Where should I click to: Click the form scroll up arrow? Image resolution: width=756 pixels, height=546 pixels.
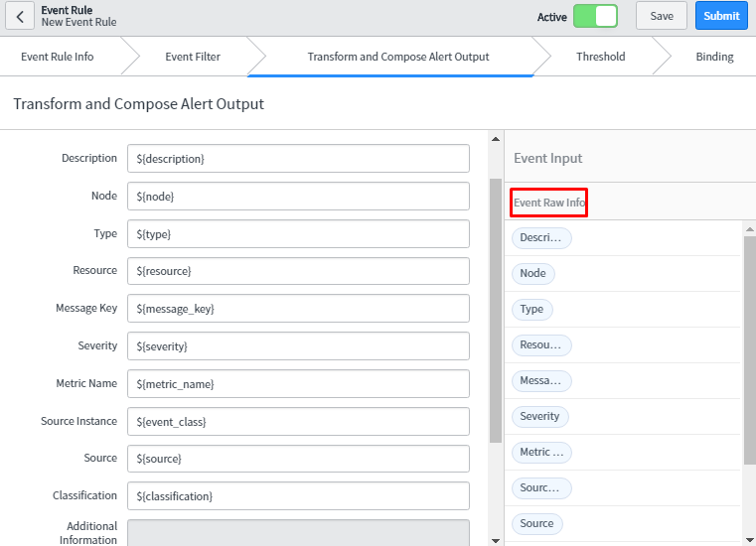[x=496, y=140]
